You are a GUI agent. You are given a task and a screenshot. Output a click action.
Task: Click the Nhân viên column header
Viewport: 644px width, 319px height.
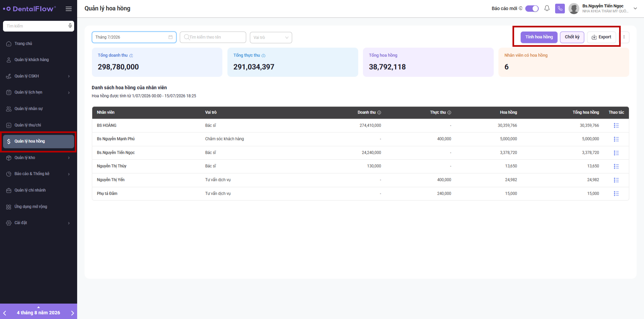(106, 113)
